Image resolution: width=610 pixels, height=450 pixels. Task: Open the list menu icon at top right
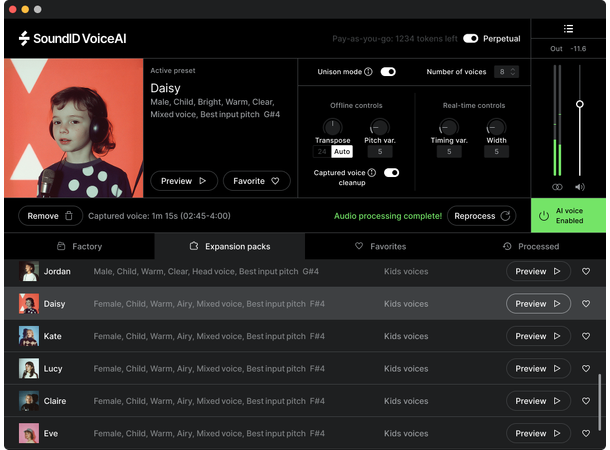[568, 29]
